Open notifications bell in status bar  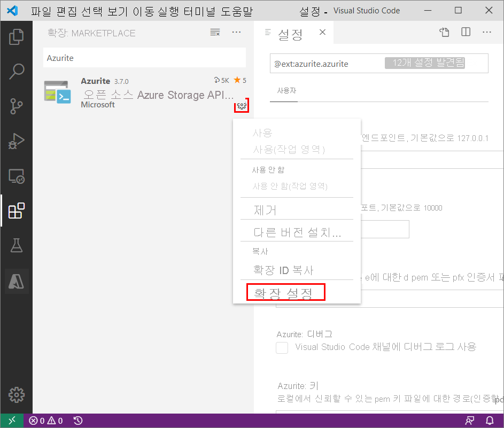point(490,421)
